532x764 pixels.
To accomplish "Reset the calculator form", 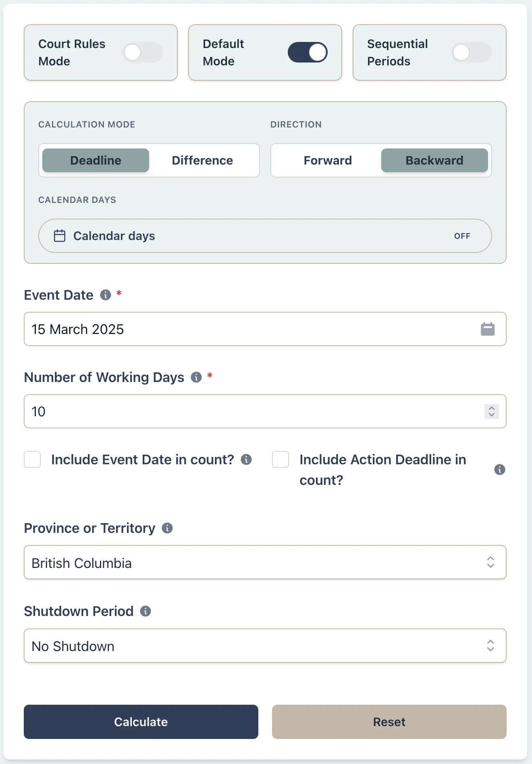I will pos(389,722).
